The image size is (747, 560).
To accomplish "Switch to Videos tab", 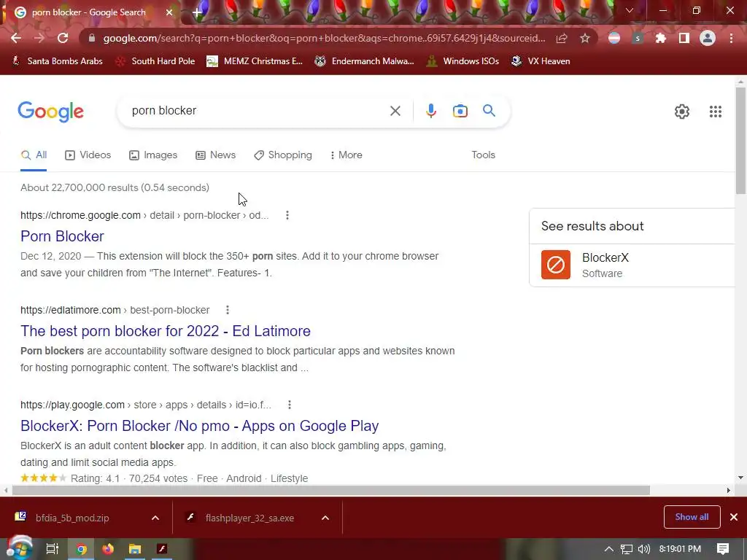I will coord(88,155).
